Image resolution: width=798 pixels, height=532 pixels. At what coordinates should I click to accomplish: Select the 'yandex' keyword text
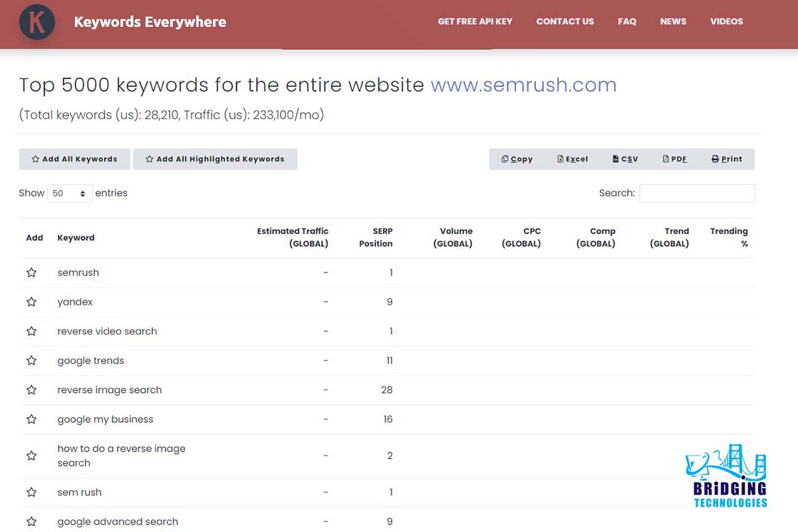(75, 302)
